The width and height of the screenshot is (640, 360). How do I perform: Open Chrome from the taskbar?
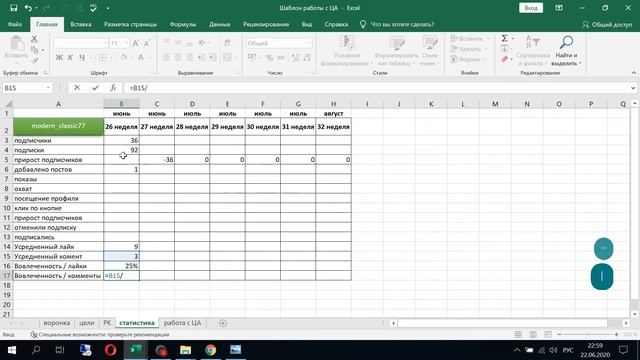[210, 350]
